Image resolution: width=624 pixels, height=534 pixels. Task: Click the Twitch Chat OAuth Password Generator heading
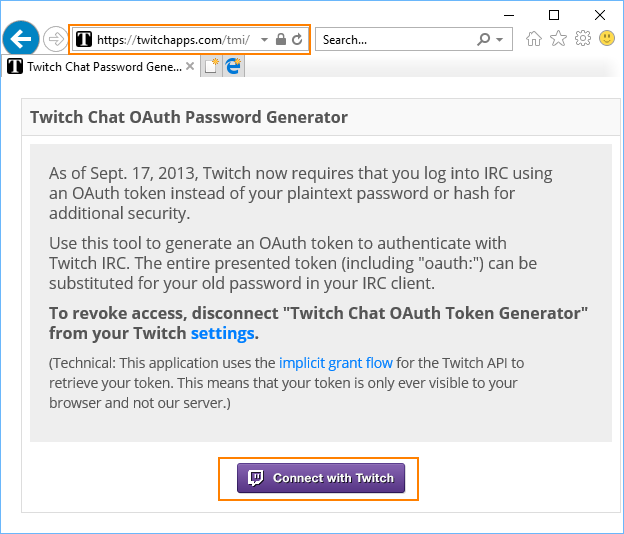coord(189,117)
